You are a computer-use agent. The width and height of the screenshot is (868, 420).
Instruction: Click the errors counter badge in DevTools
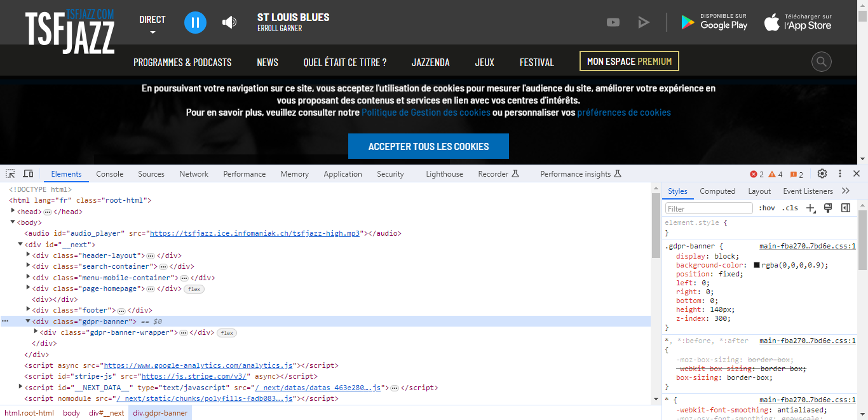(x=756, y=173)
